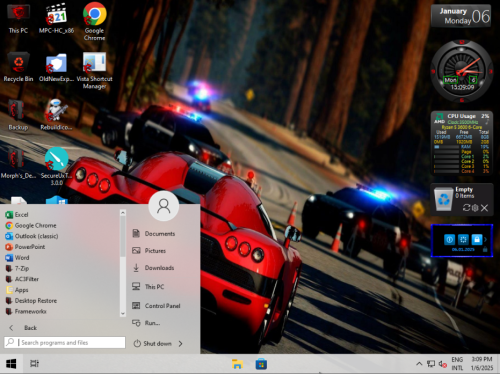Open Vista Shortcut Manager desktop icon
Screen dimensions: 500x374
[95, 70]
